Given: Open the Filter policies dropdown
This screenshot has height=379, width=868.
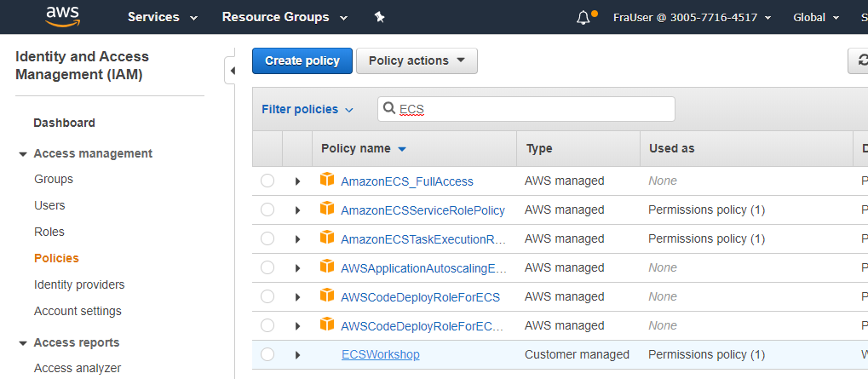Looking at the screenshot, I should tap(307, 109).
